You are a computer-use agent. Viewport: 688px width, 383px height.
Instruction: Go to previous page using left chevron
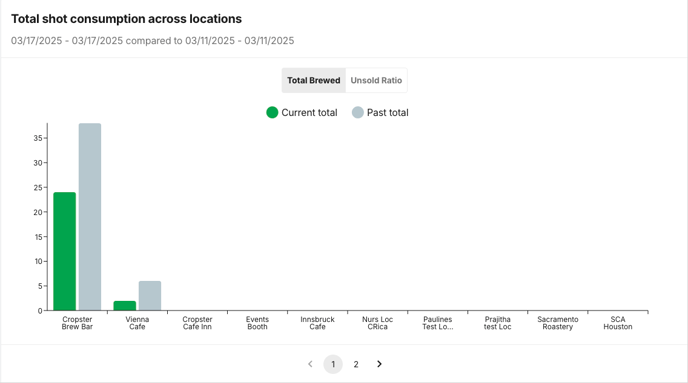tap(310, 364)
